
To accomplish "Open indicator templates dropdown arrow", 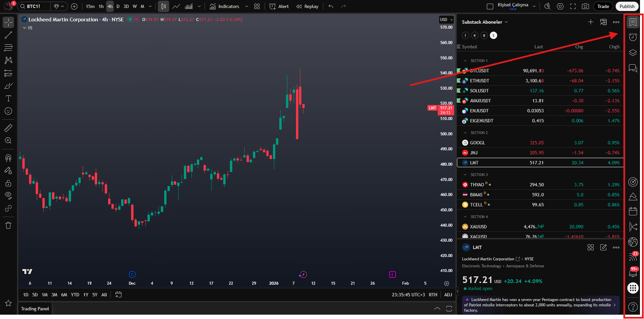I will point(246,6).
